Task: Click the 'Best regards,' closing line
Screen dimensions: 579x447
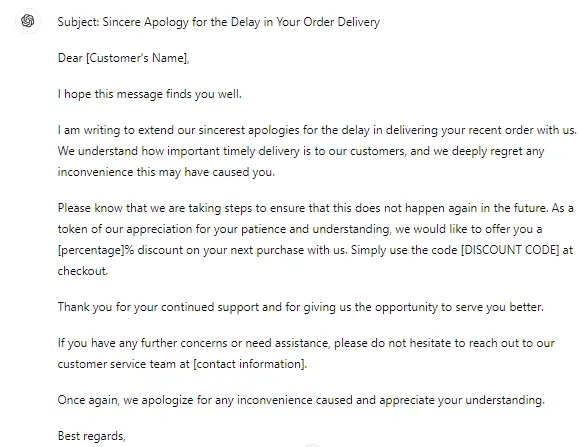Action: [x=92, y=436]
